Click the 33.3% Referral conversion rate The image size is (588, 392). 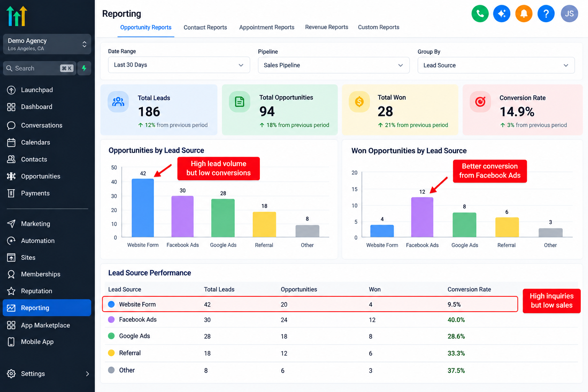pos(456,353)
